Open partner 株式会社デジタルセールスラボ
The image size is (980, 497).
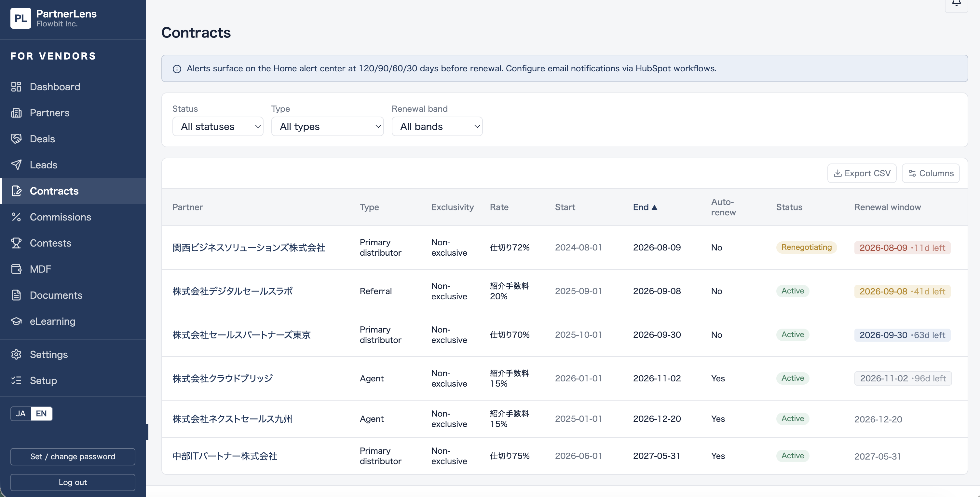click(232, 291)
